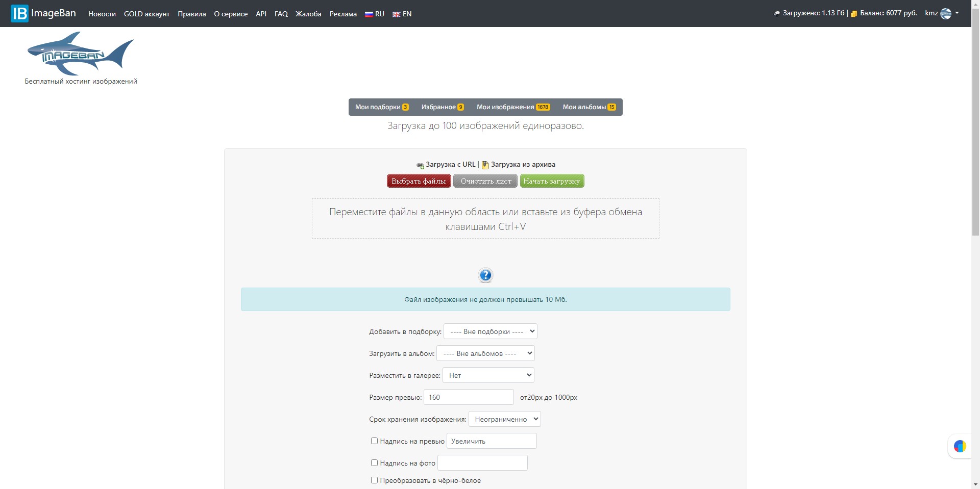Click the Надпись на фото text field

482,463
